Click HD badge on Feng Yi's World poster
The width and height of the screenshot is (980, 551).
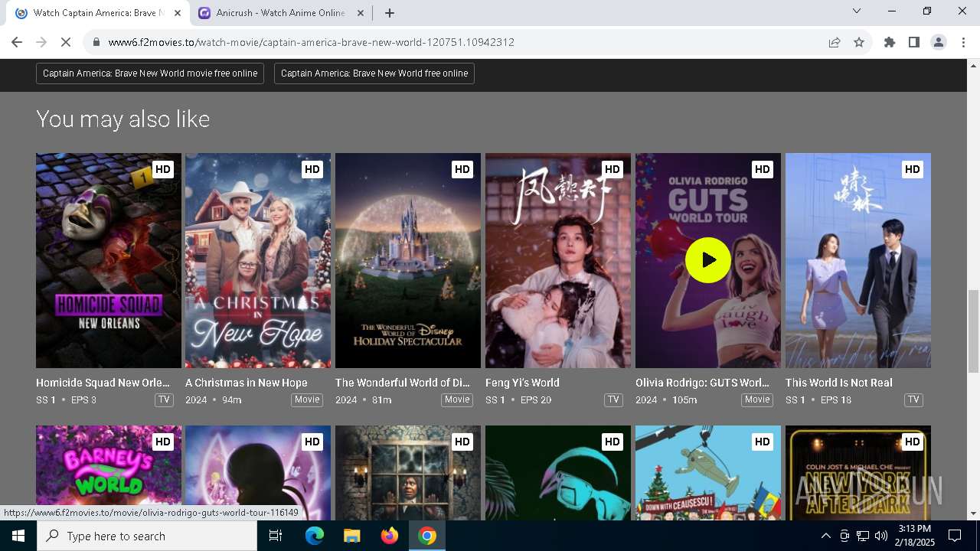[612, 169]
